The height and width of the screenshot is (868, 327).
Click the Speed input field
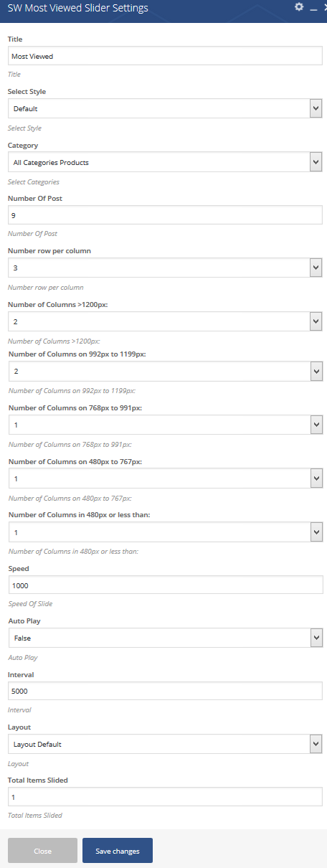click(165, 585)
